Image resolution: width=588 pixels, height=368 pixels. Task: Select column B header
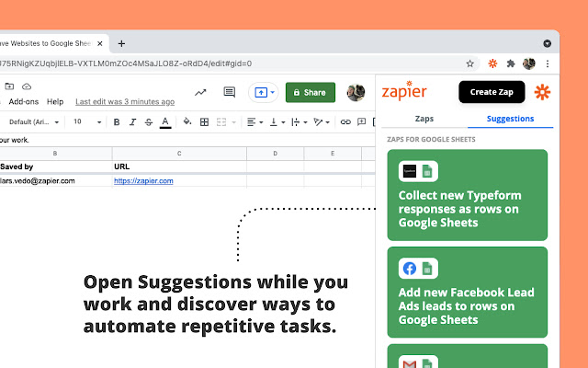click(x=55, y=154)
